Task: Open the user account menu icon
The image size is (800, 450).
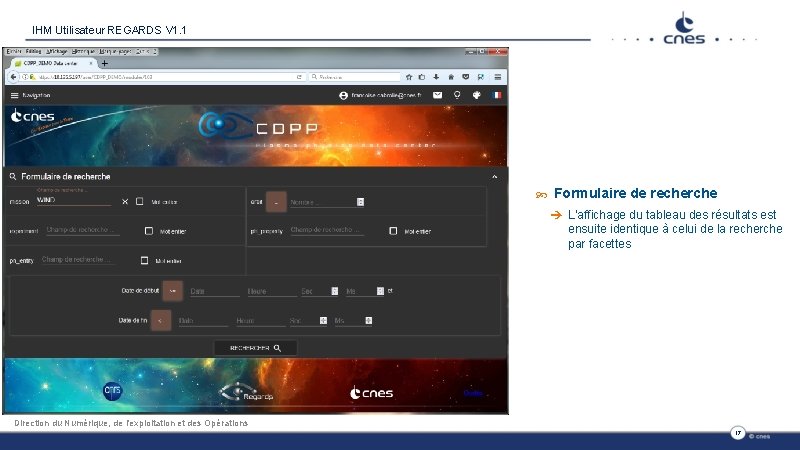Action: point(343,95)
